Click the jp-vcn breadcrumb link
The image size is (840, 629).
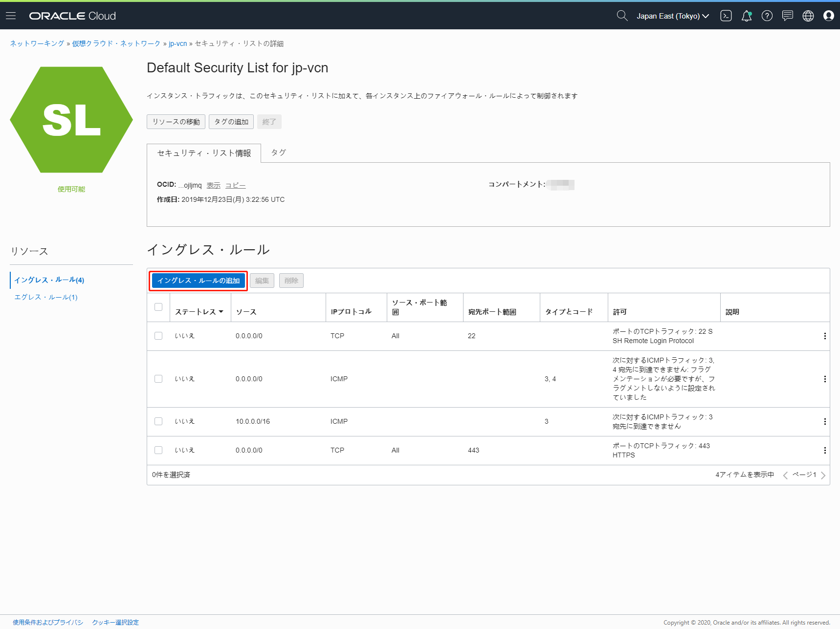pos(177,43)
